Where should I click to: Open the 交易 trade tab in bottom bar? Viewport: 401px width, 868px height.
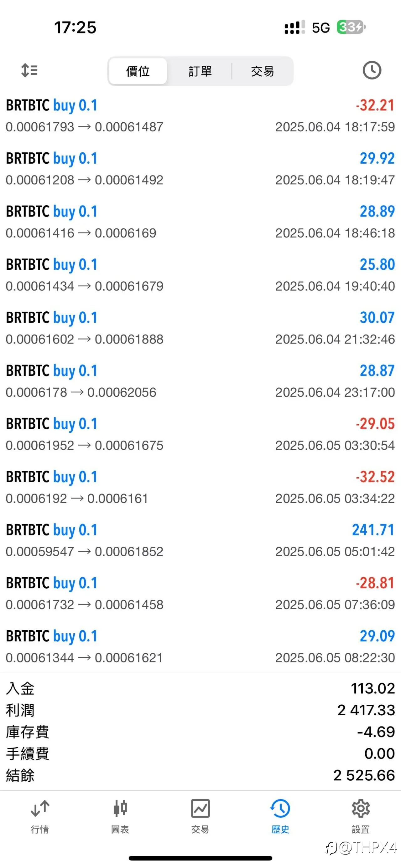pyautogui.click(x=200, y=816)
